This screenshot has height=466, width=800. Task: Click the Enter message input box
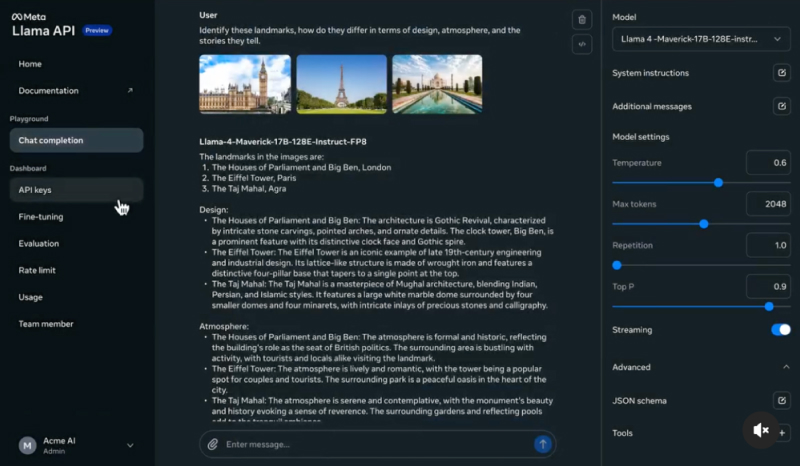coord(378,445)
